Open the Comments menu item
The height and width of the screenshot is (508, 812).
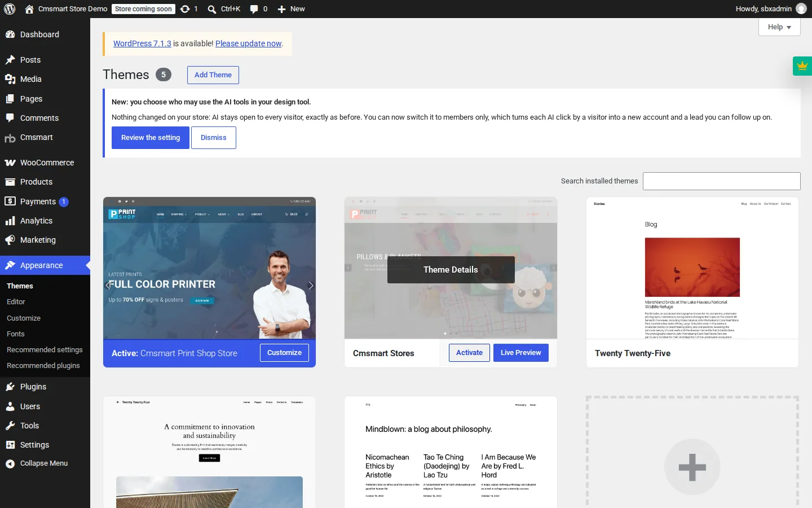pyautogui.click(x=45, y=118)
